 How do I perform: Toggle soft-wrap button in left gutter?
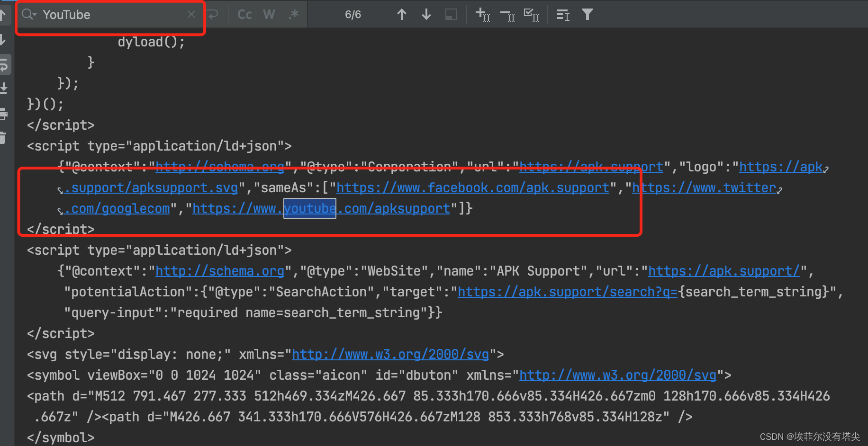(4, 65)
